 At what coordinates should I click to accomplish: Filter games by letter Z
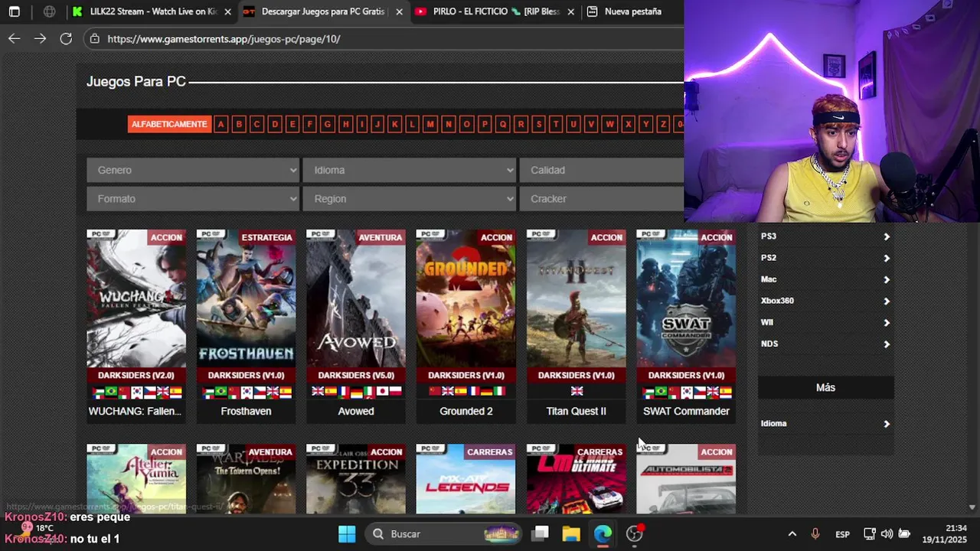point(663,124)
